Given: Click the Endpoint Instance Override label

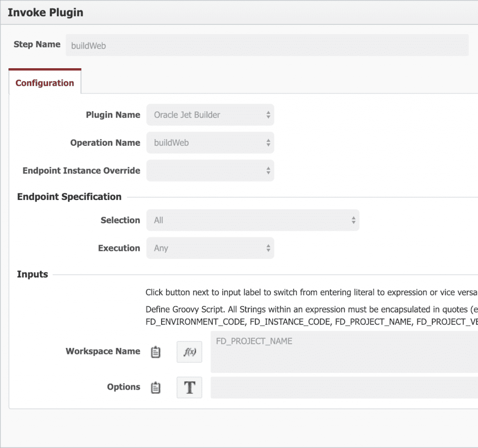Looking at the screenshot, I should 81,171.
